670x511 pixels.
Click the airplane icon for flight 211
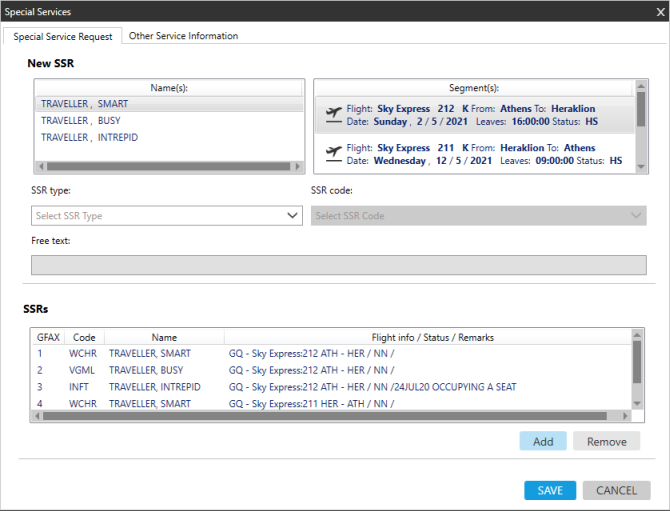[x=333, y=154]
